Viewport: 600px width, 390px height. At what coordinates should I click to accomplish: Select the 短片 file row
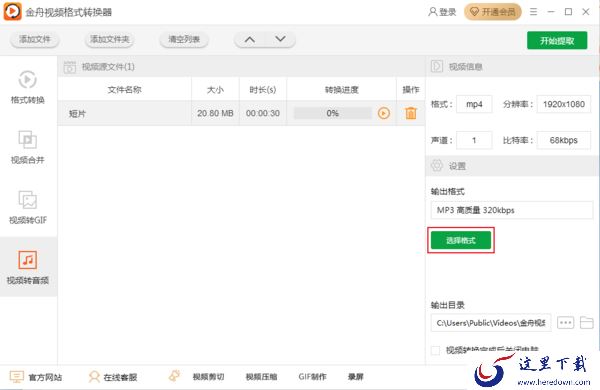241,113
